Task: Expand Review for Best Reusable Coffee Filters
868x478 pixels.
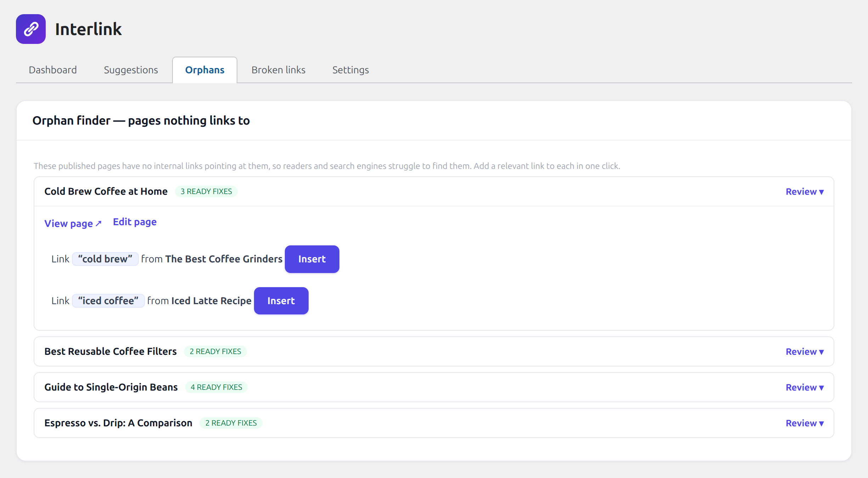Action: tap(805, 352)
